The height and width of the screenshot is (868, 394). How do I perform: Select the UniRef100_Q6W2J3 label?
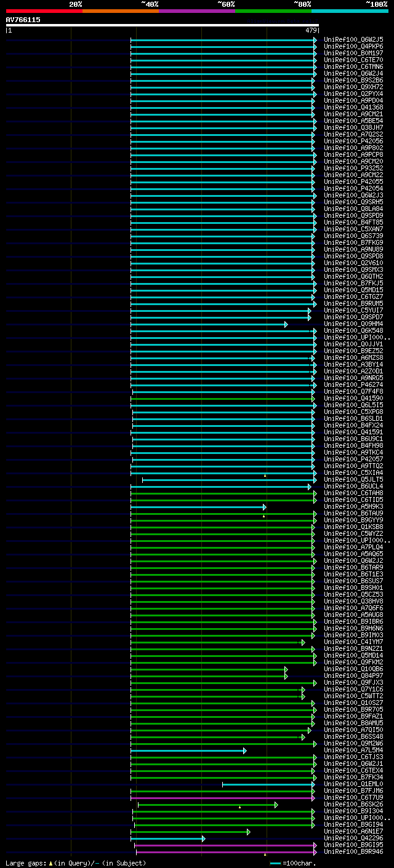[x=353, y=196]
